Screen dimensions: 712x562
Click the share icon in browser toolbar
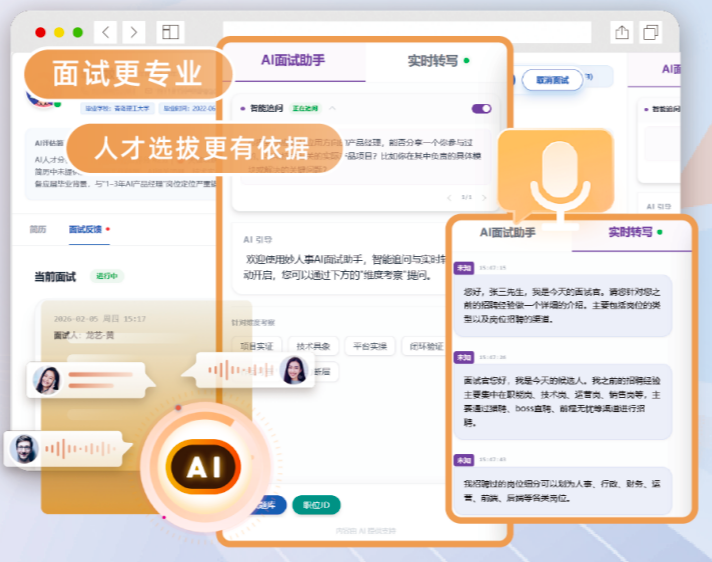point(622,32)
